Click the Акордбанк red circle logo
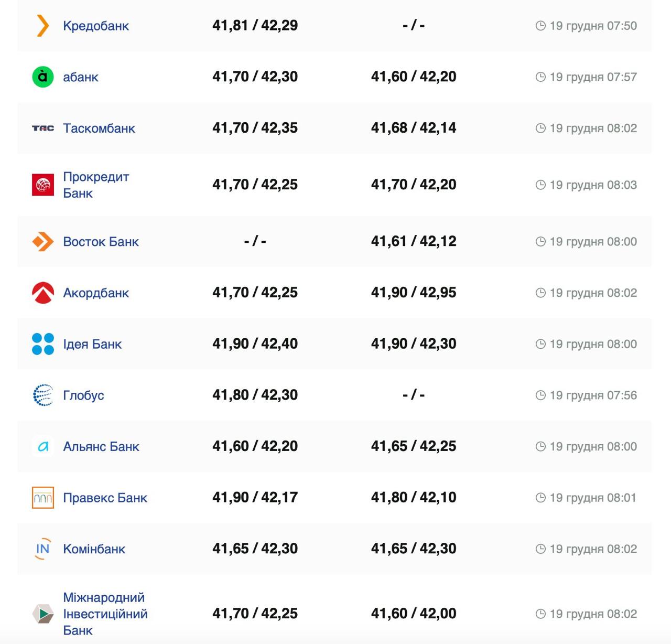Image resolution: width=671 pixels, height=644 pixels. click(x=43, y=293)
